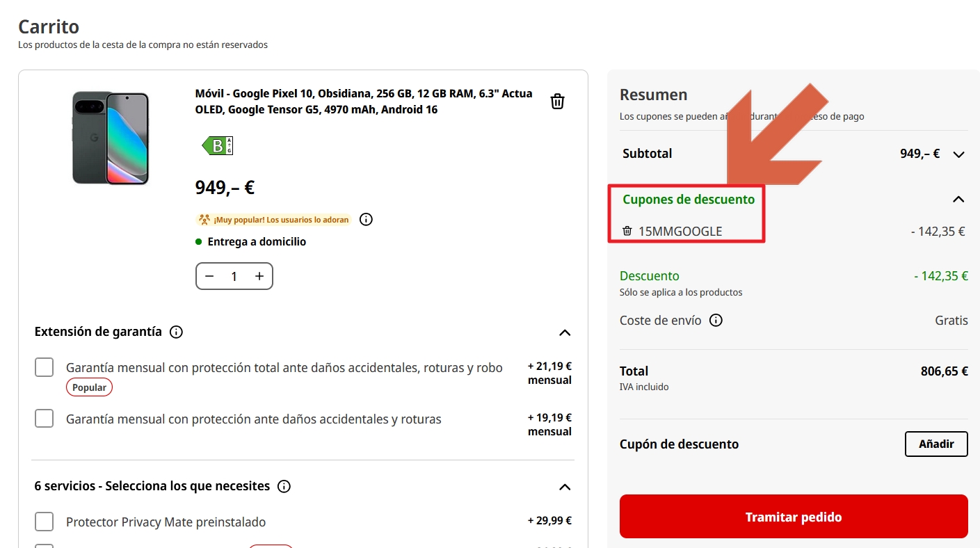
Task: Remove the 15MMGOOGLE coupon
Action: (x=627, y=231)
